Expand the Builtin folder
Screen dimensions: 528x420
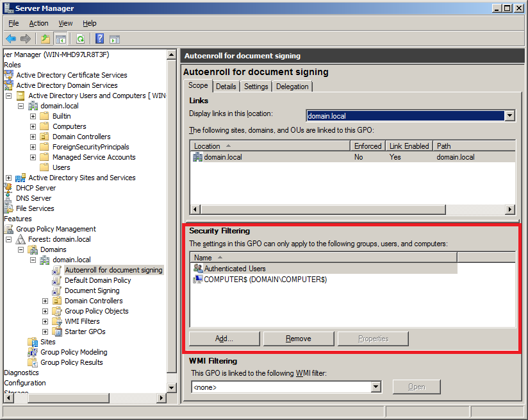click(x=33, y=116)
